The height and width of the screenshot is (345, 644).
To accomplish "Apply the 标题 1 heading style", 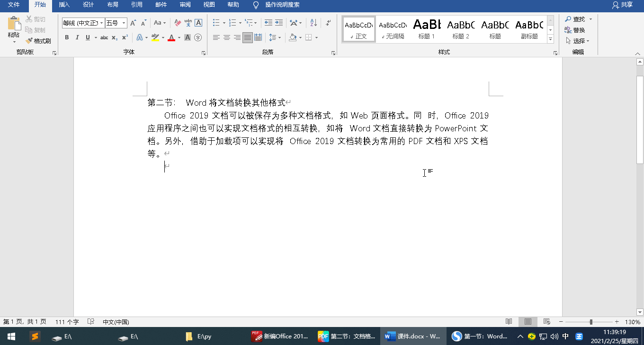I will pos(427,29).
